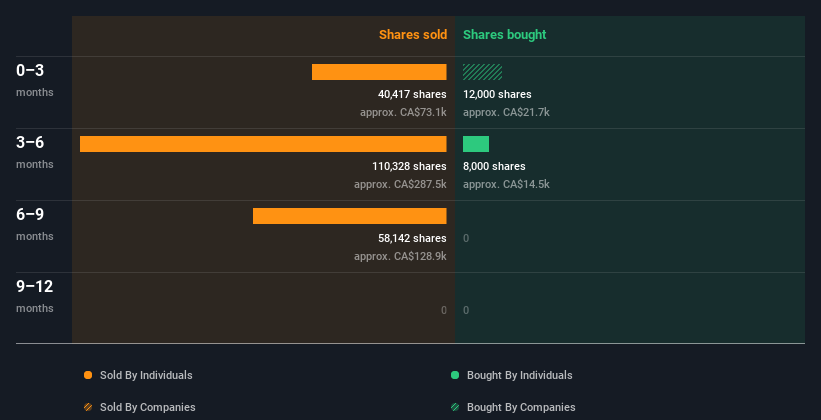
Task: Click the hatched orange Sold By Companies legend icon
Action: (88, 407)
